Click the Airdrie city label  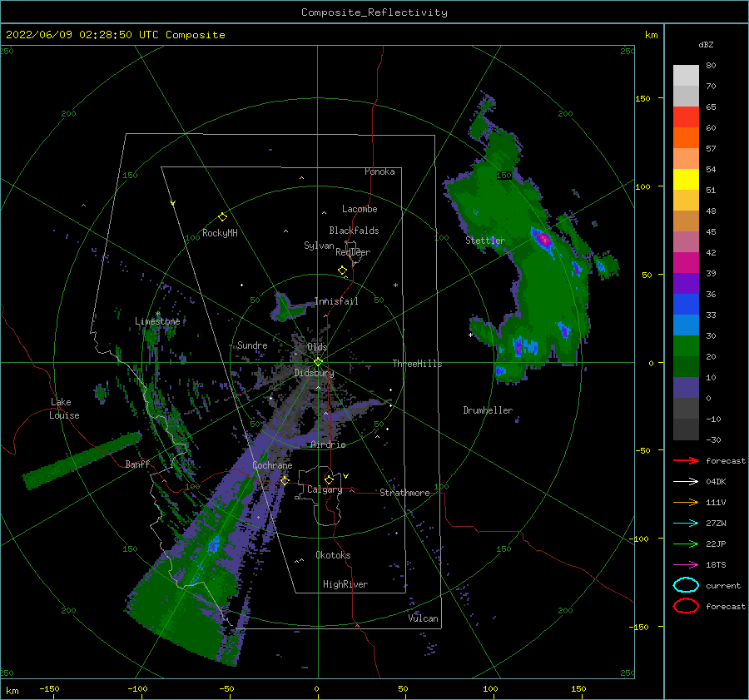pos(328,444)
